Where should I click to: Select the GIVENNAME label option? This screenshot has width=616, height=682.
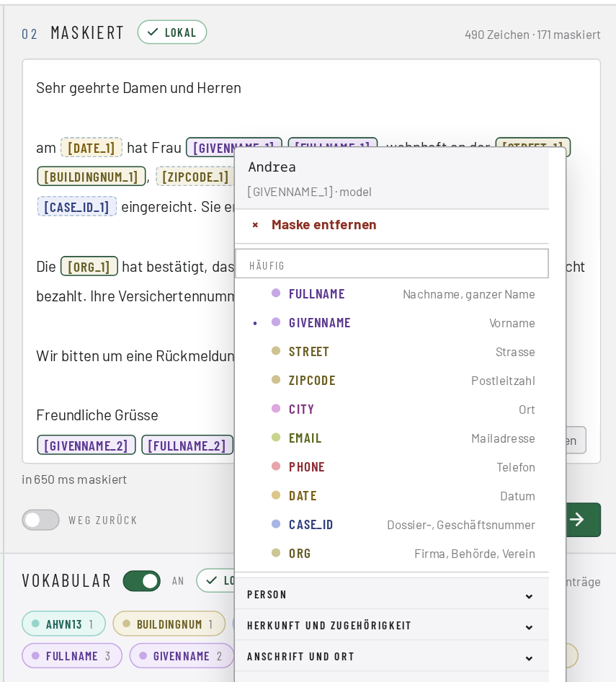point(392,323)
